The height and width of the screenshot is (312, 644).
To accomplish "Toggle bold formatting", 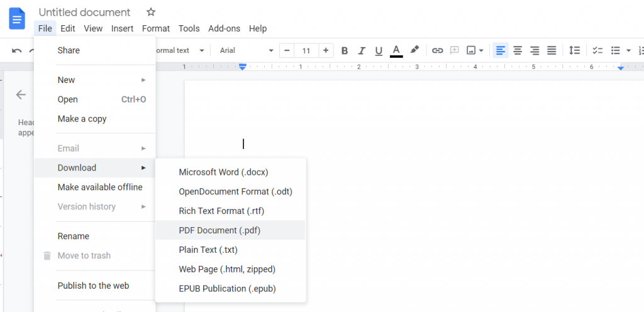I will click(x=344, y=50).
